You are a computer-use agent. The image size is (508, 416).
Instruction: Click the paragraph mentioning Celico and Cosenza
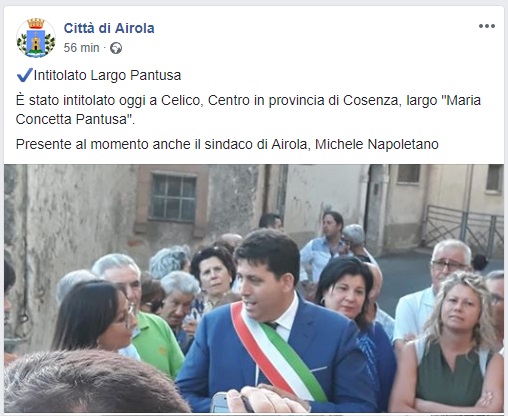point(248,110)
